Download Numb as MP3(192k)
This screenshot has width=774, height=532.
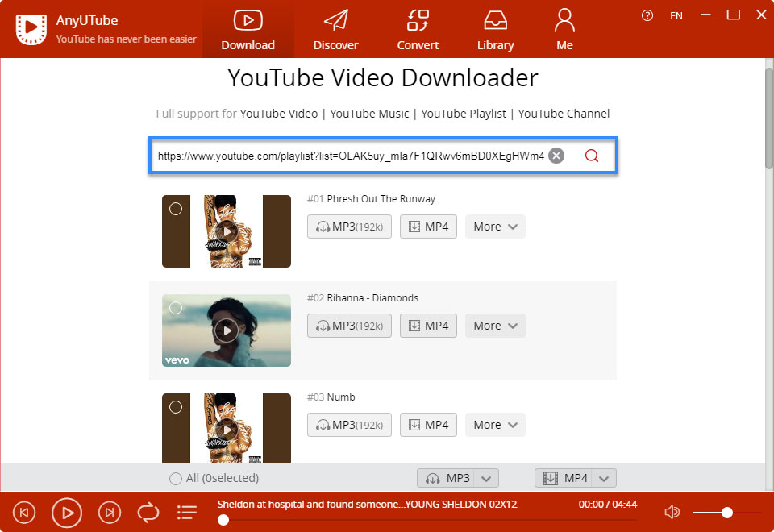click(x=349, y=425)
